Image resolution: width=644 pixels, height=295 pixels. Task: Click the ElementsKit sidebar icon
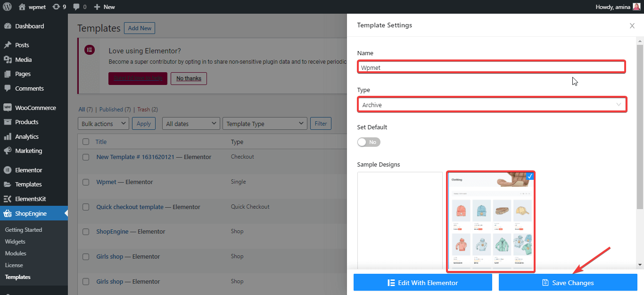8,199
